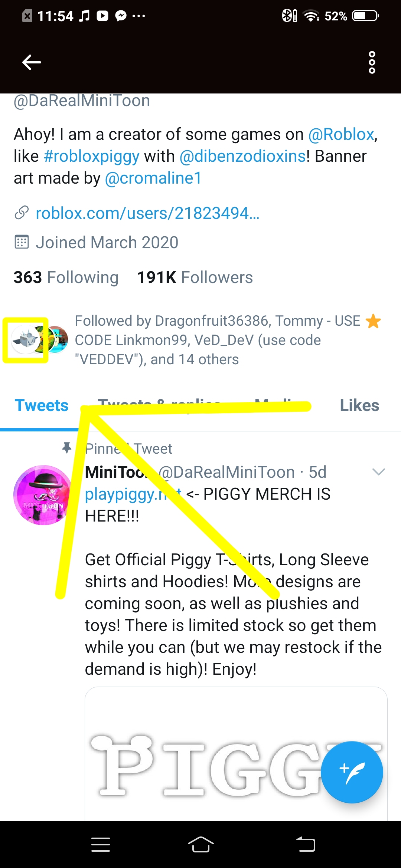Tap the Android recent apps menu icon

[101, 845]
